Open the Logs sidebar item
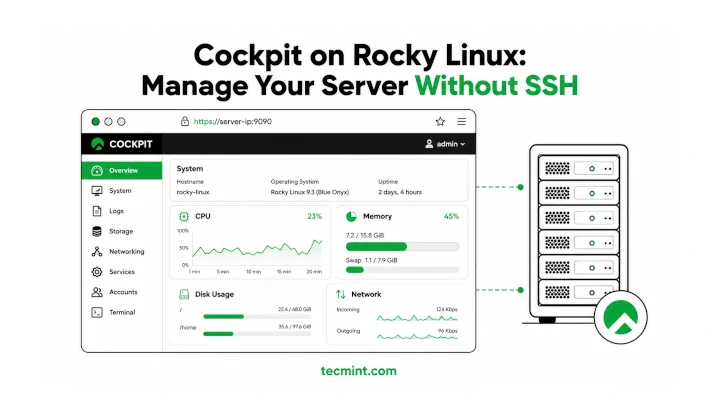The height and width of the screenshot is (405, 720). click(122, 211)
